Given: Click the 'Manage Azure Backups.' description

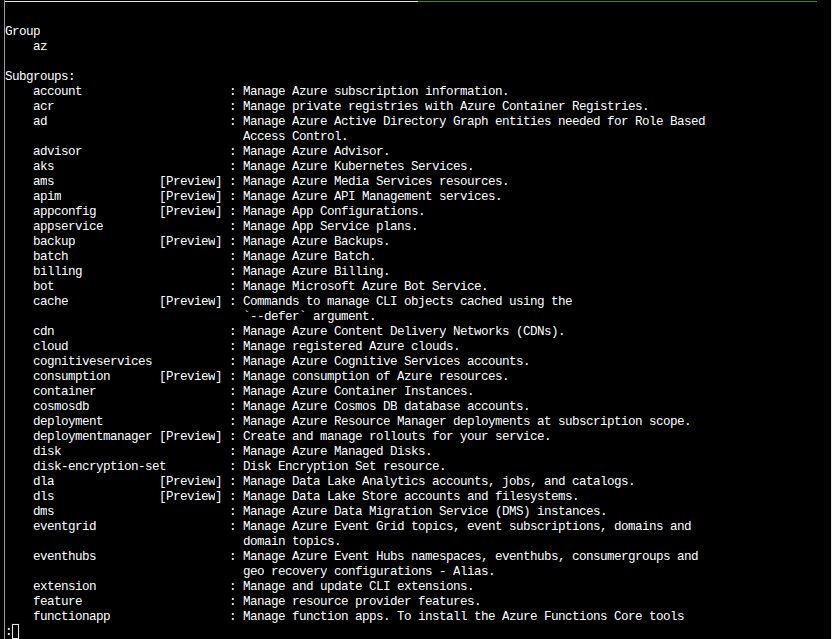Looking at the screenshot, I should point(316,241).
